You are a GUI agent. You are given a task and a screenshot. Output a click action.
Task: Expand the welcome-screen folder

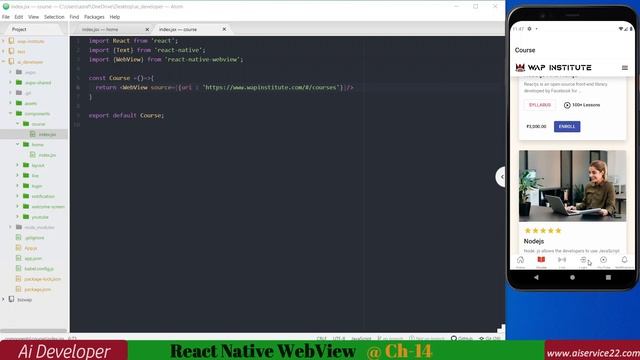pyautogui.click(x=18, y=207)
